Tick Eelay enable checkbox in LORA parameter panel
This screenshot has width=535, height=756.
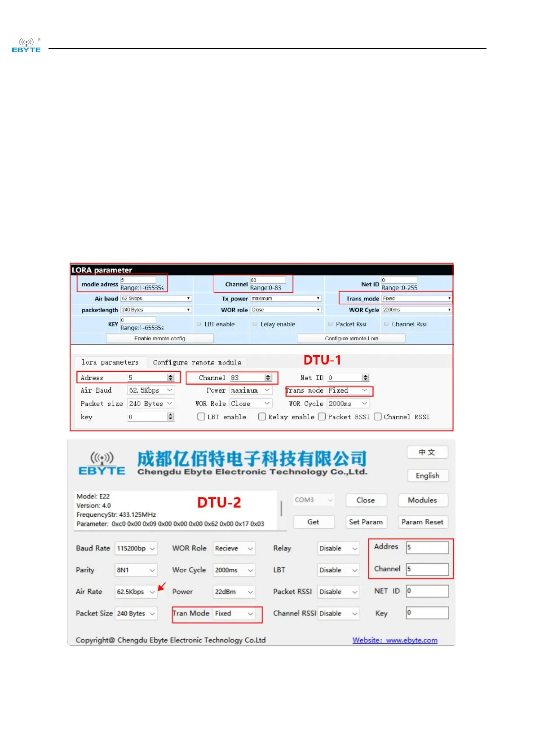[x=255, y=324]
